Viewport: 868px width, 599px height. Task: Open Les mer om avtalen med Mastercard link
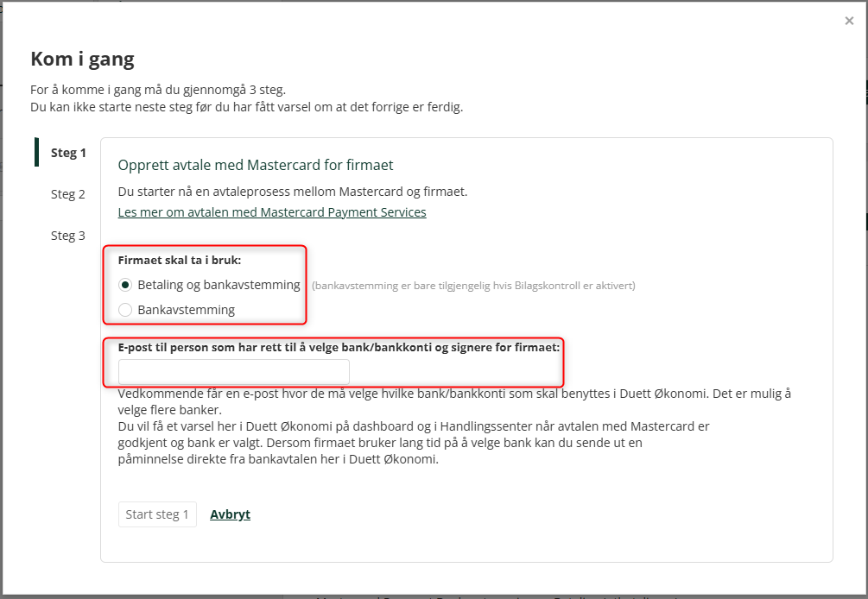(272, 212)
